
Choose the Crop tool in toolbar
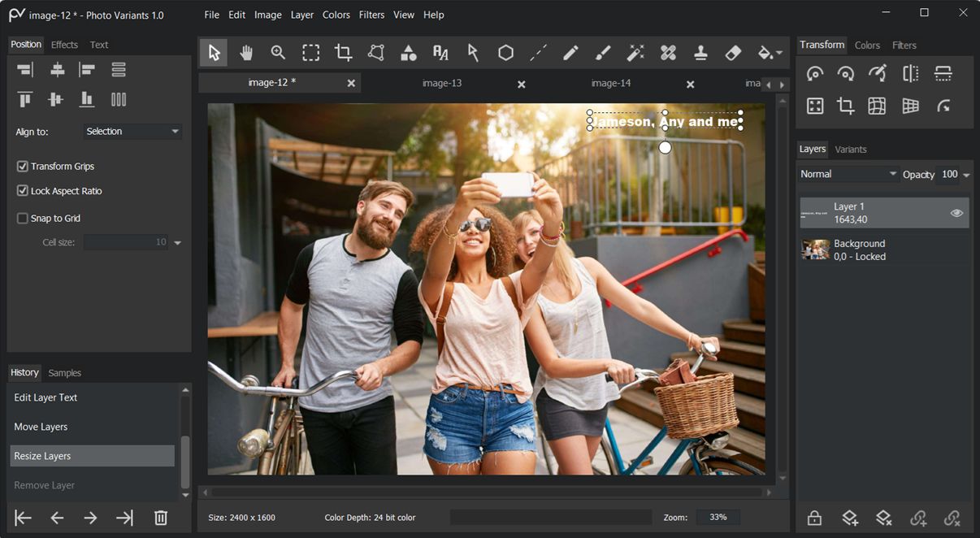click(x=343, y=53)
